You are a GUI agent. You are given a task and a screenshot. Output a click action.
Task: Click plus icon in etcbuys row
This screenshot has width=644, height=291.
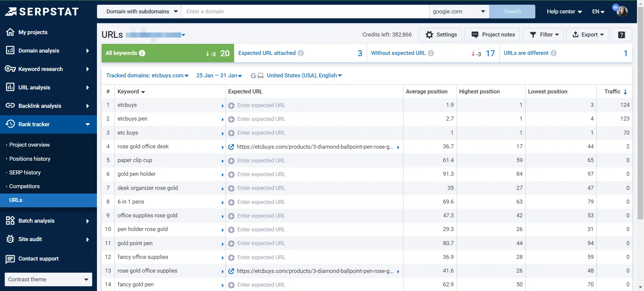coord(231,105)
